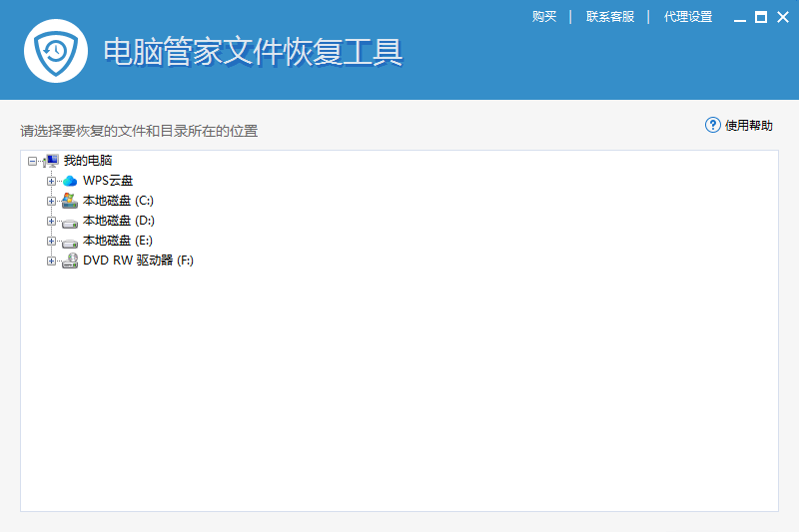The image size is (799, 532).
Task: Expand the DVD RW 驱动器 (F:) node
Action: click(51, 261)
